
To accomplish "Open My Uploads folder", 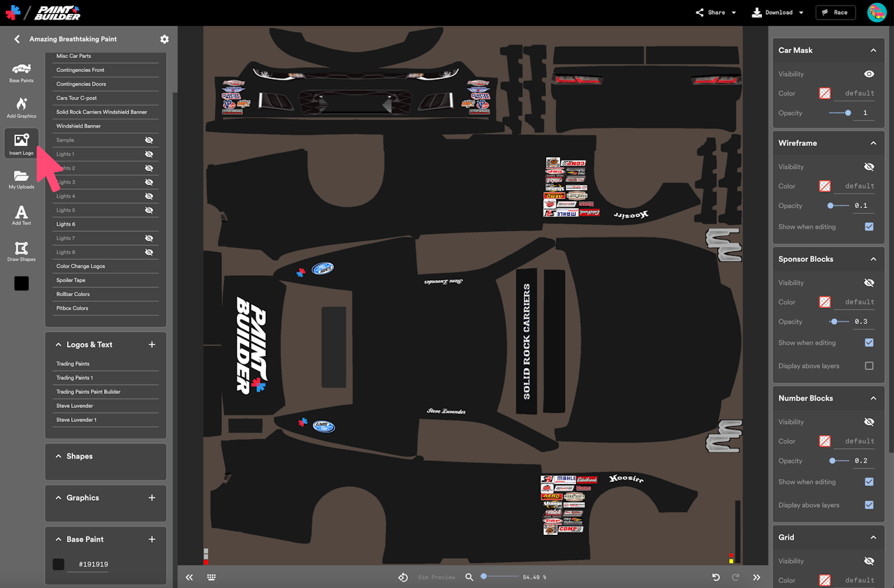I will coord(21,179).
